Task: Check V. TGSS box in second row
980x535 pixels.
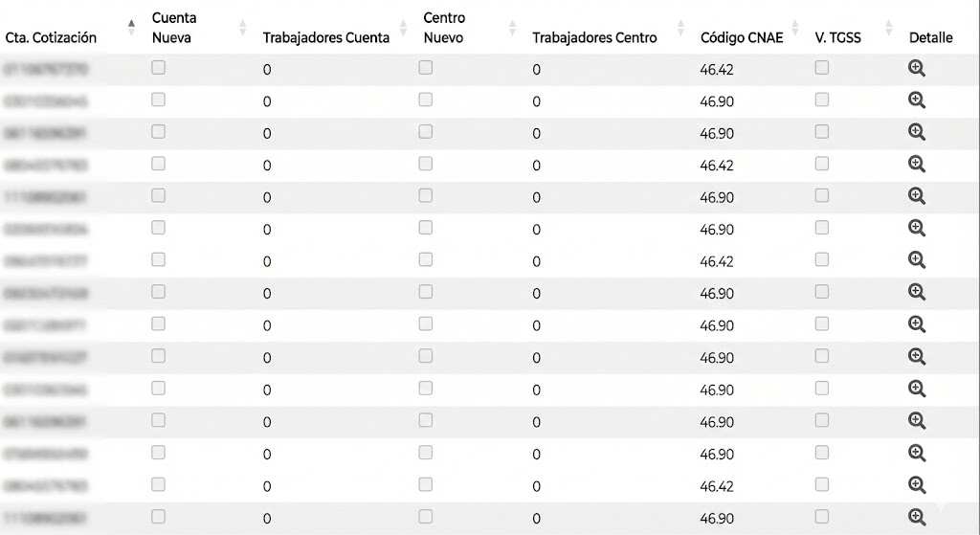Action: click(x=822, y=100)
